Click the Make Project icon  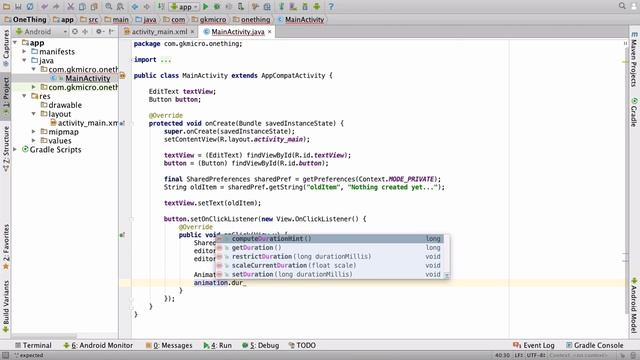pyautogui.click(x=161, y=7)
